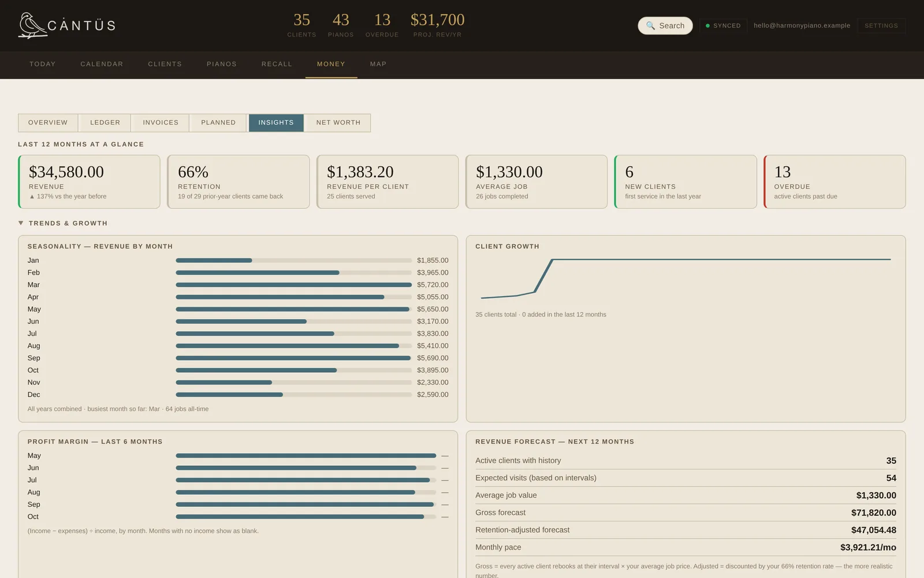Viewport: 924px width, 578px height.
Task: Click the $31,700 projected revenue stat
Action: click(437, 25)
